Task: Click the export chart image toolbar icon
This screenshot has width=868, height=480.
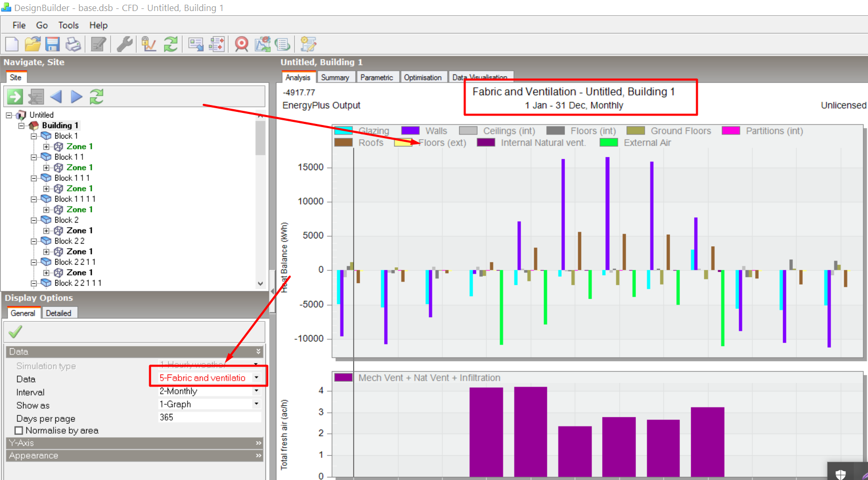Action: point(262,44)
